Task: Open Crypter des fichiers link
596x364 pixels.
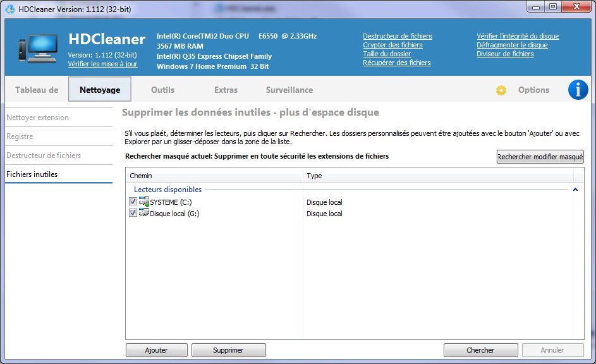Action: pos(392,45)
